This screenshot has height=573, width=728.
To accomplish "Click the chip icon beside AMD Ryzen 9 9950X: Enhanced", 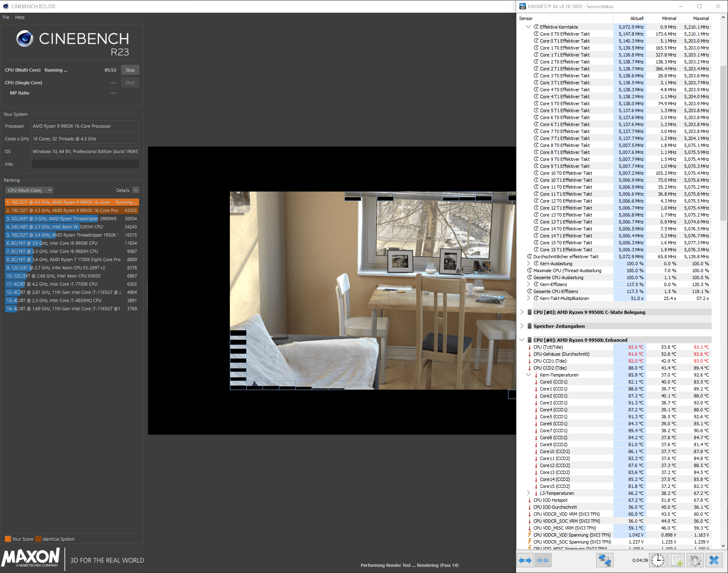I will 530,340.
